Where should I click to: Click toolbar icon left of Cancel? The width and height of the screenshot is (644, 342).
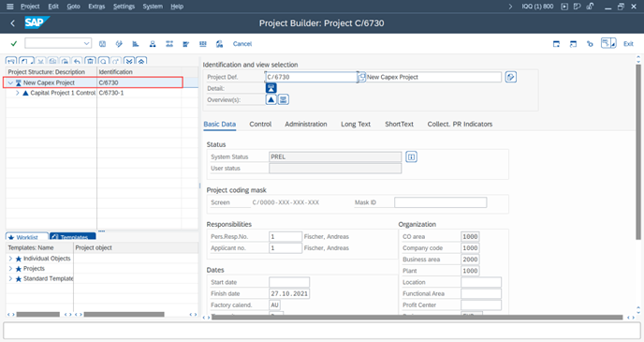[219, 44]
